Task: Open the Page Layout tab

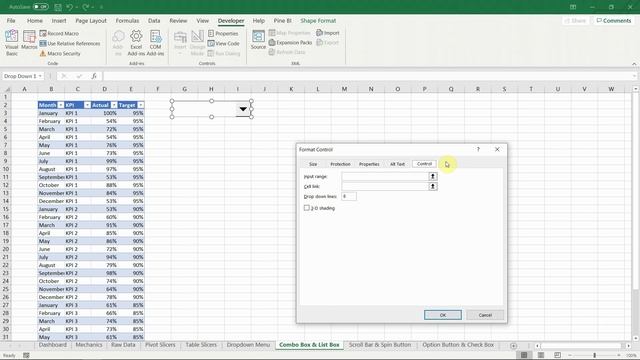Action: 91,20
